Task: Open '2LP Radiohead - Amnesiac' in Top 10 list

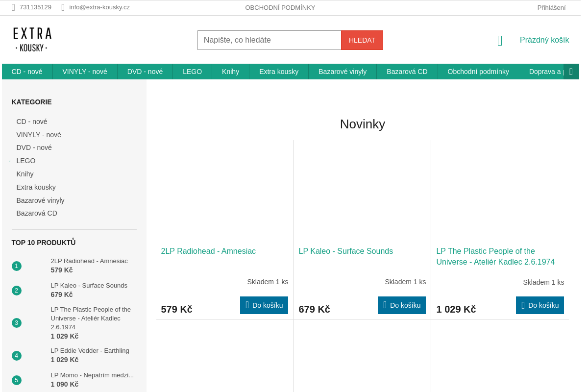Action: (89, 261)
